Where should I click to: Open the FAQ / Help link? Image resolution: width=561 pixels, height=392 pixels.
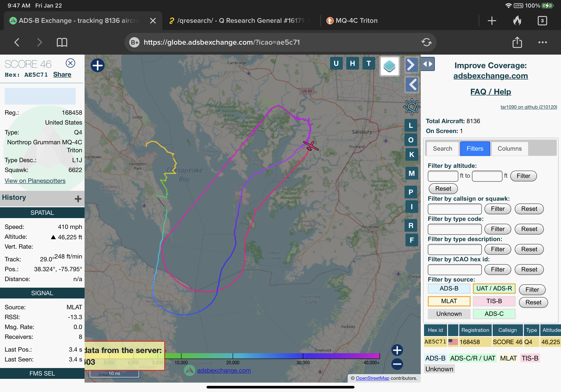click(491, 92)
